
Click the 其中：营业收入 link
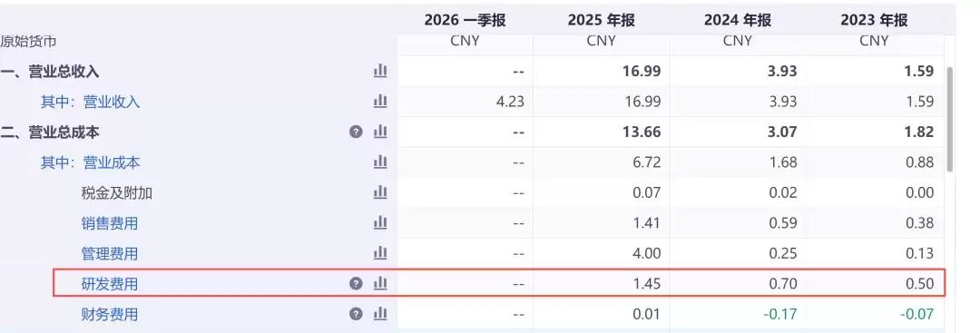pos(91,102)
